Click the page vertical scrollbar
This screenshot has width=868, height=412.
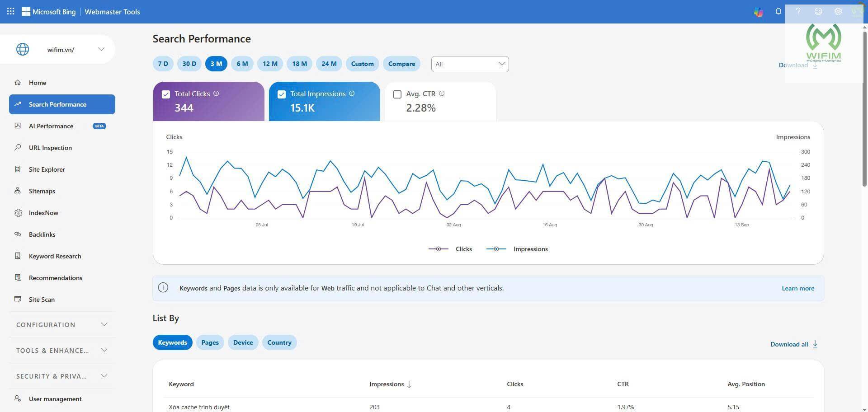point(864,108)
